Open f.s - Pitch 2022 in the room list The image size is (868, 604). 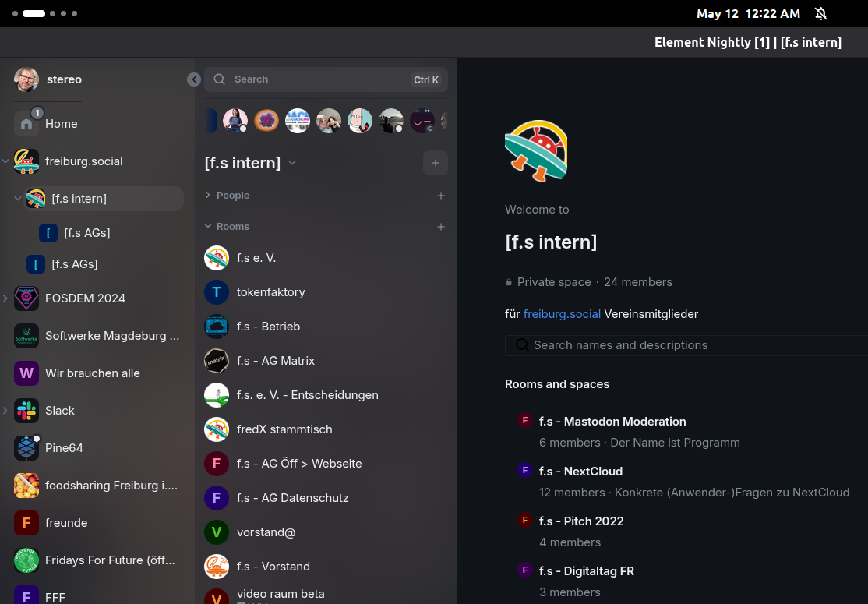pos(581,521)
